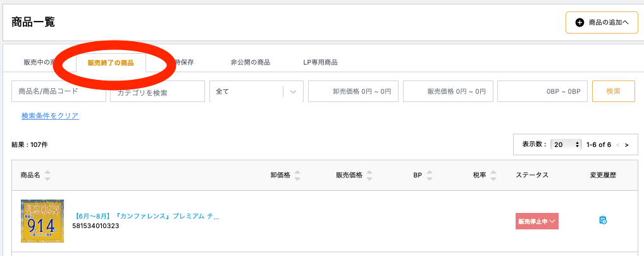Click plus icon in 商品の追加へ button
This screenshot has height=256, width=644.
tap(579, 22)
